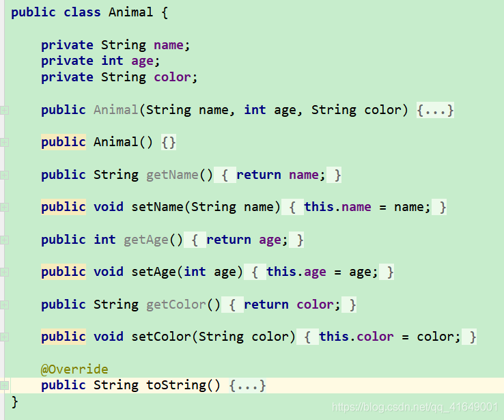
Task: Click the field name in 'private String name;'
Action: click(x=169, y=45)
